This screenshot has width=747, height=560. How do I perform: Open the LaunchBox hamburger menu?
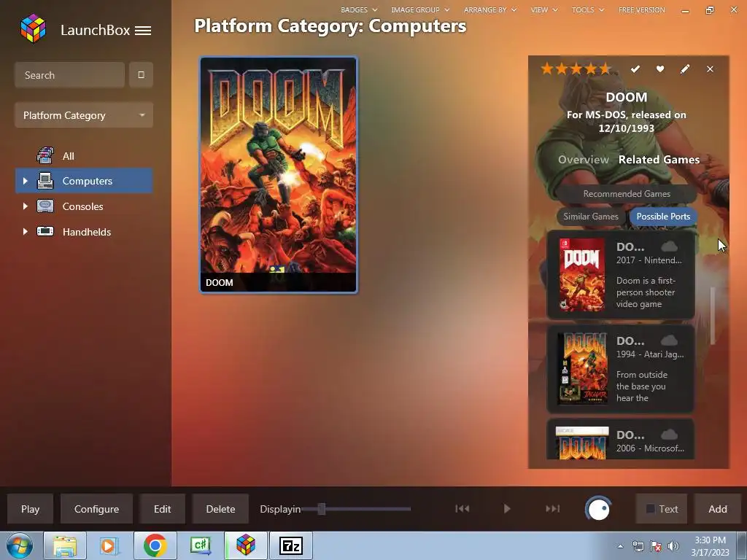pos(143,31)
